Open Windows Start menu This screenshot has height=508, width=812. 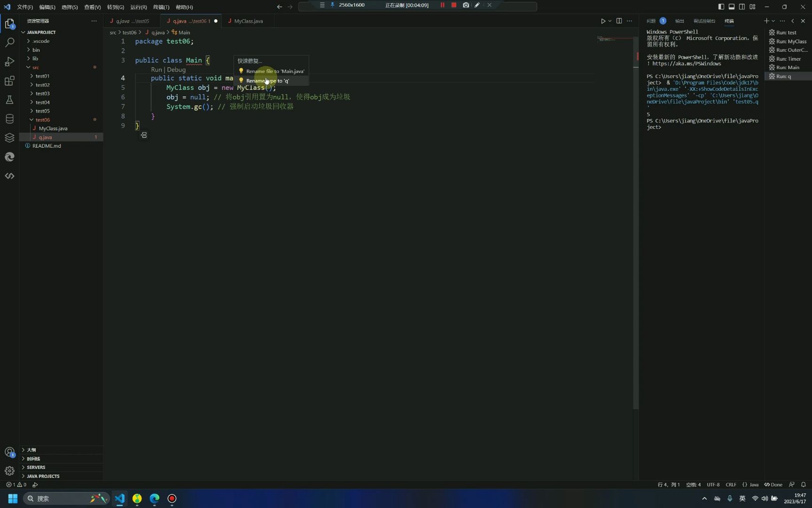(x=13, y=499)
